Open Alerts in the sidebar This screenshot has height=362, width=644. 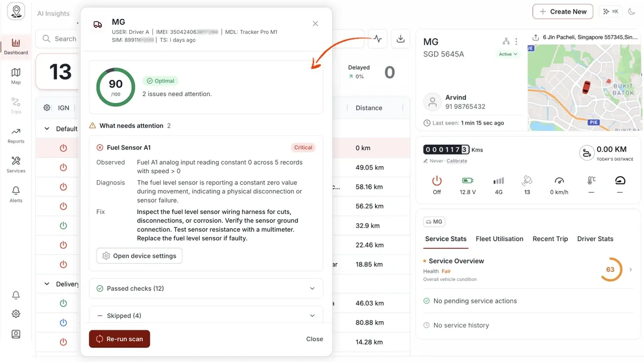[16, 194]
